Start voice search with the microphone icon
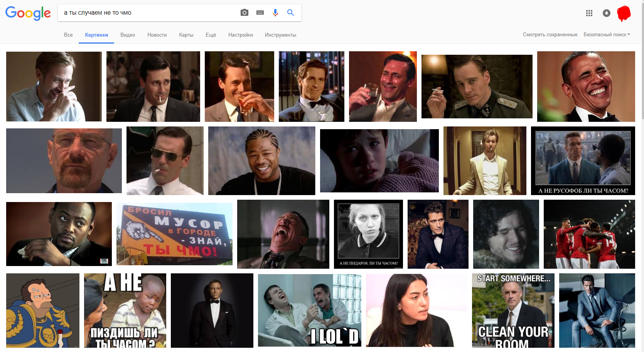The image size is (644, 352). coord(275,13)
